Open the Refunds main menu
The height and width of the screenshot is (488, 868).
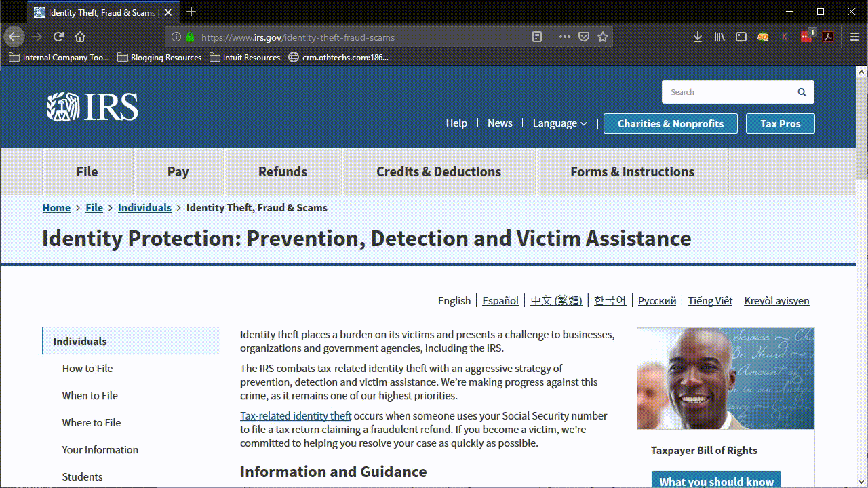(283, 171)
